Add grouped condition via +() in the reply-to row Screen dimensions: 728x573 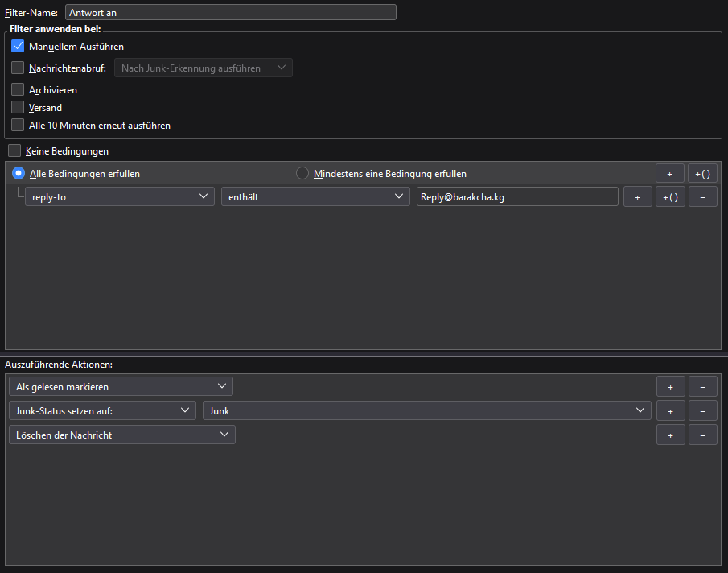click(x=670, y=197)
